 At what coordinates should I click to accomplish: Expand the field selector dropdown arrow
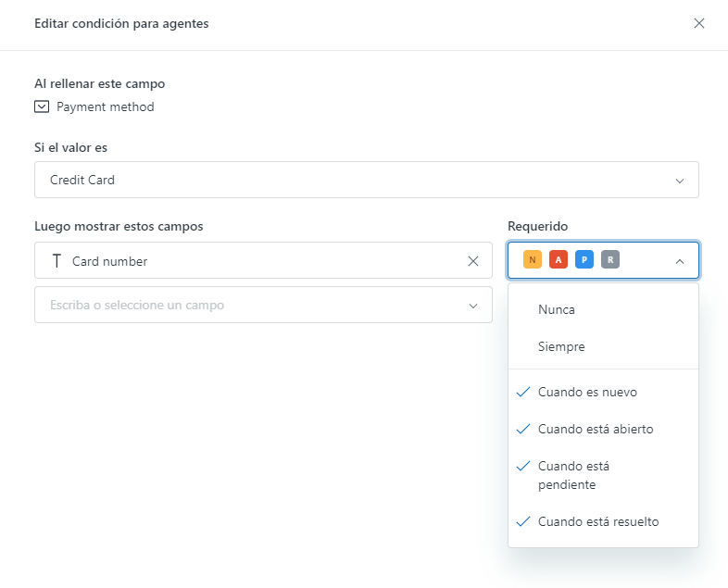[473, 306]
